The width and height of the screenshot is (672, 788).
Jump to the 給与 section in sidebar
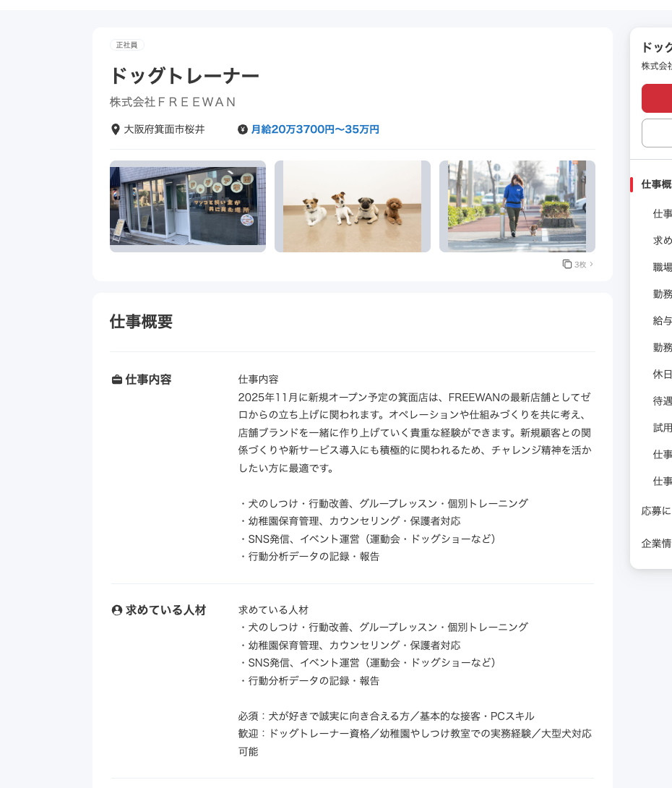[x=662, y=320]
